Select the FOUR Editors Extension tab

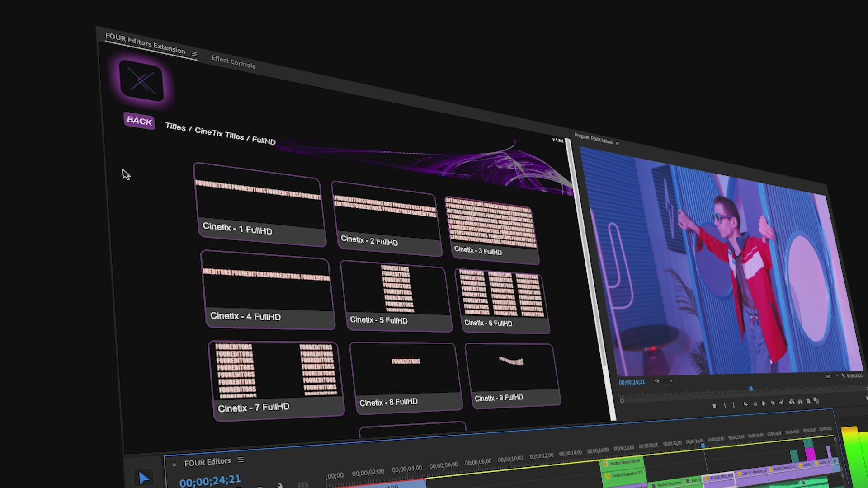(x=145, y=43)
